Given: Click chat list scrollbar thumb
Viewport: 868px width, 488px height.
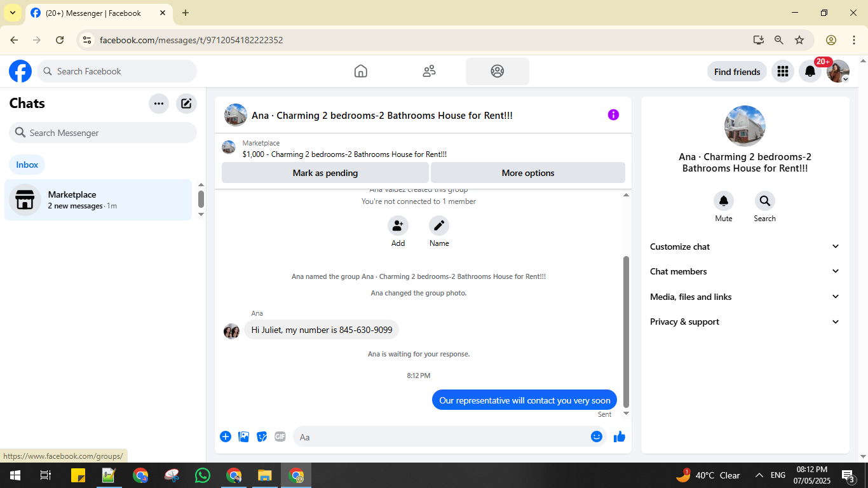Looking at the screenshot, I should pos(201,199).
